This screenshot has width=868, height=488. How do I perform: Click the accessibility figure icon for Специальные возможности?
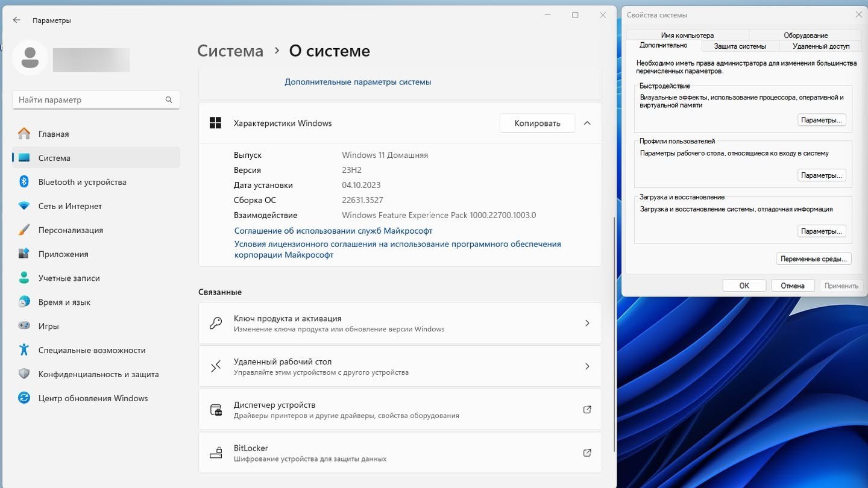(x=24, y=350)
